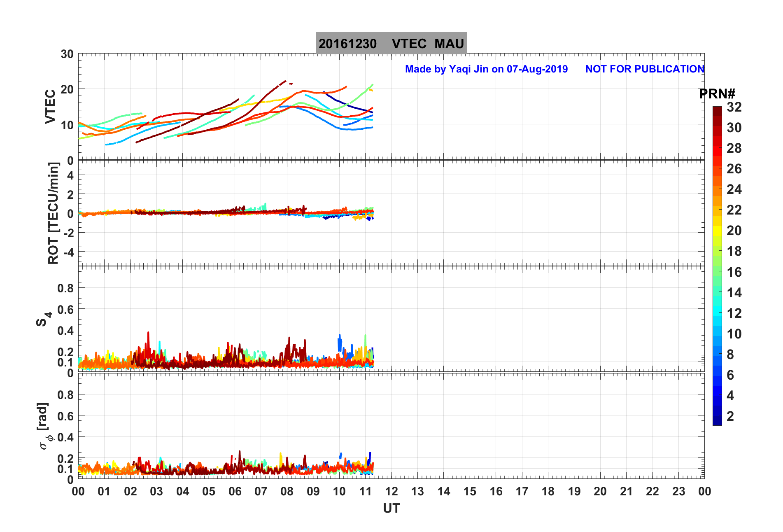Click VTEC y-axis tick label "30"

(x=67, y=54)
